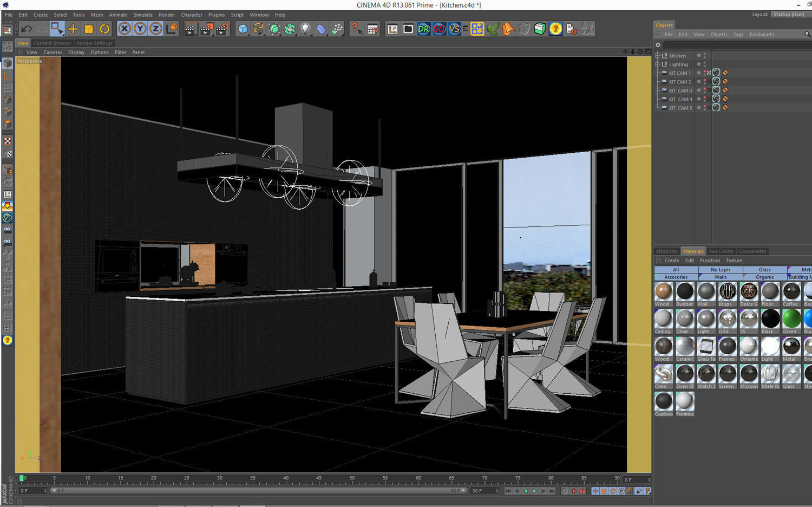Screen dimensions: 812x507
Task: Click the help cursor question-mark icon
Action: (x=356, y=29)
